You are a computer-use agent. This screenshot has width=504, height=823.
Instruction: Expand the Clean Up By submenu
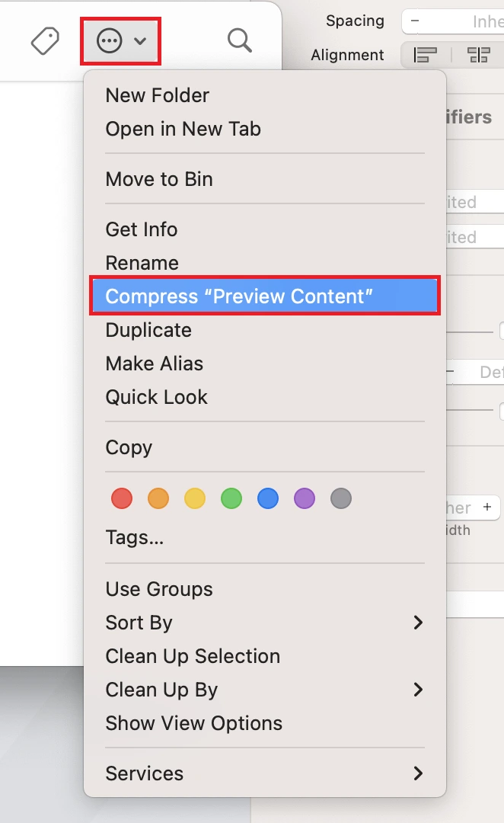[x=161, y=690]
